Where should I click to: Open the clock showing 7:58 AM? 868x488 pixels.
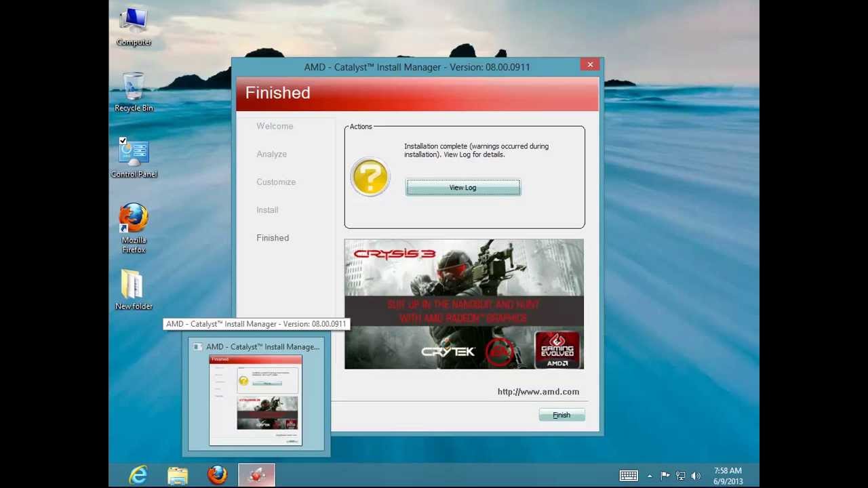[728, 476]
